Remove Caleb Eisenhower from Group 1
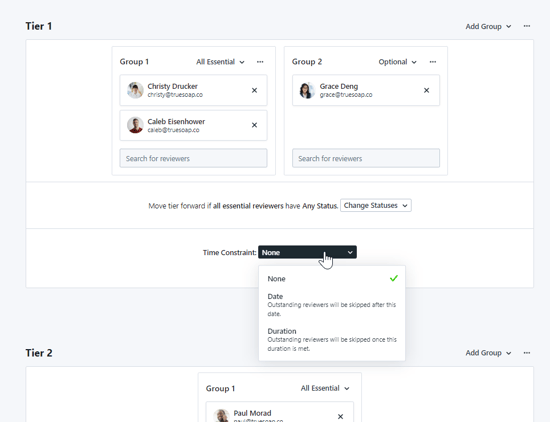 (x=254, y=125)
